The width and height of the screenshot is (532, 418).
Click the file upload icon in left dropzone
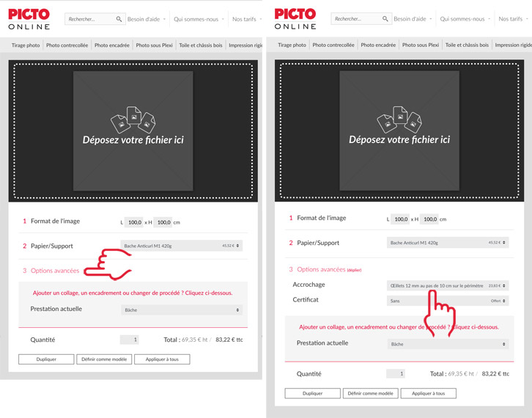pyautogui.click(x=133, y=120)
